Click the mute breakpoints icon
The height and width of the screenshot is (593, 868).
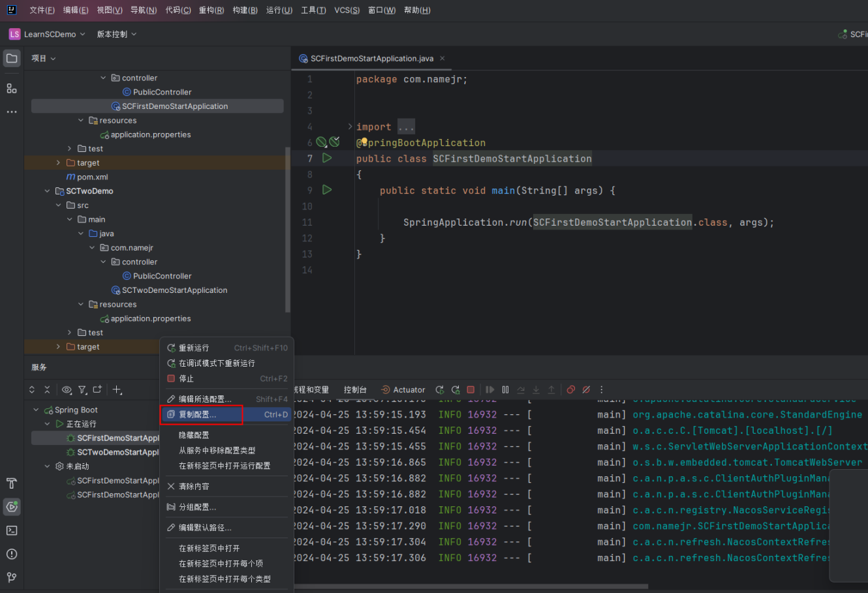[586, 389]
